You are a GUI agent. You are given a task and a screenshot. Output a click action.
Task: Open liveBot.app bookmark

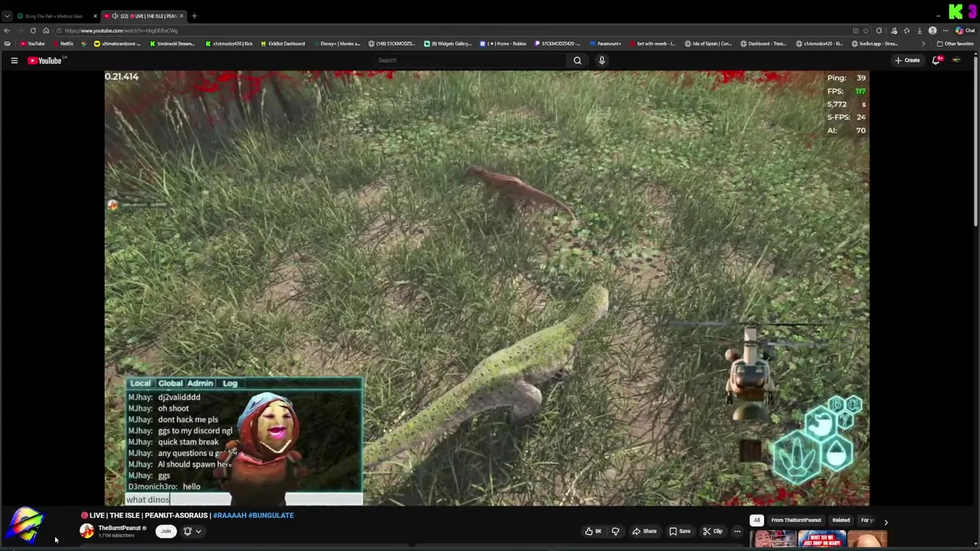click(875, 44)
